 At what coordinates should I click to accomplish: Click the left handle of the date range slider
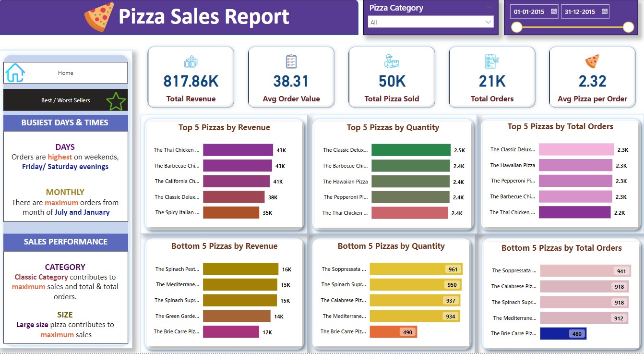516,27
